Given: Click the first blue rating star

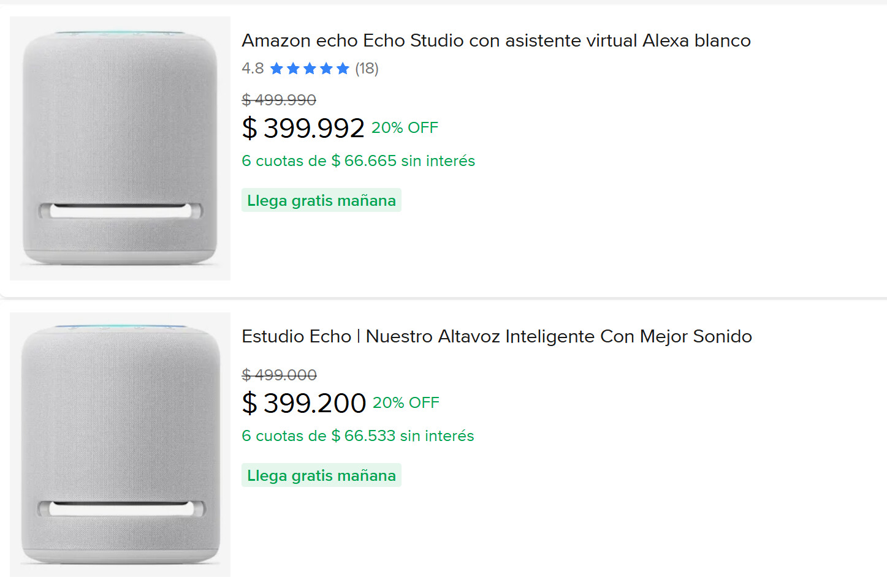Looking at the screenshot, I should [x=276, y=69].
